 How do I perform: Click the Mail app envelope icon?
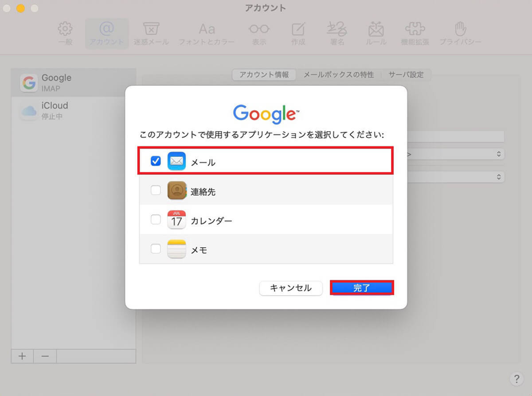(176, 161)
